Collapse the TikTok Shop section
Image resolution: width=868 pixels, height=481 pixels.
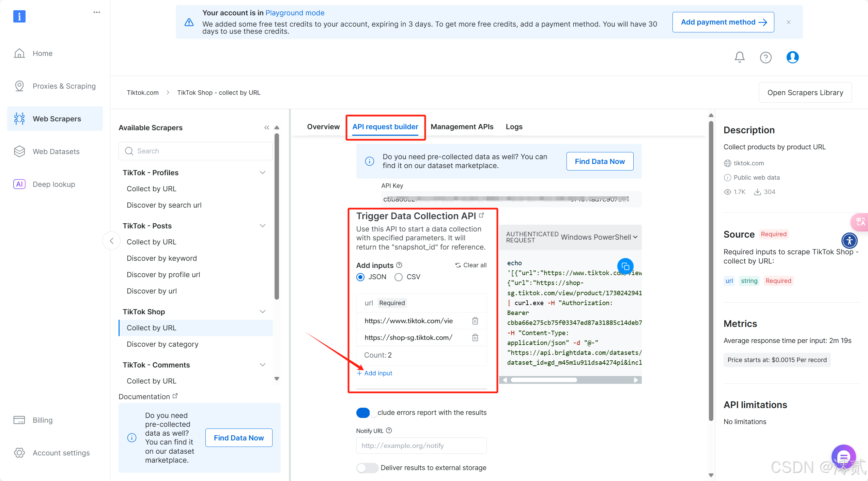[262, 312]
